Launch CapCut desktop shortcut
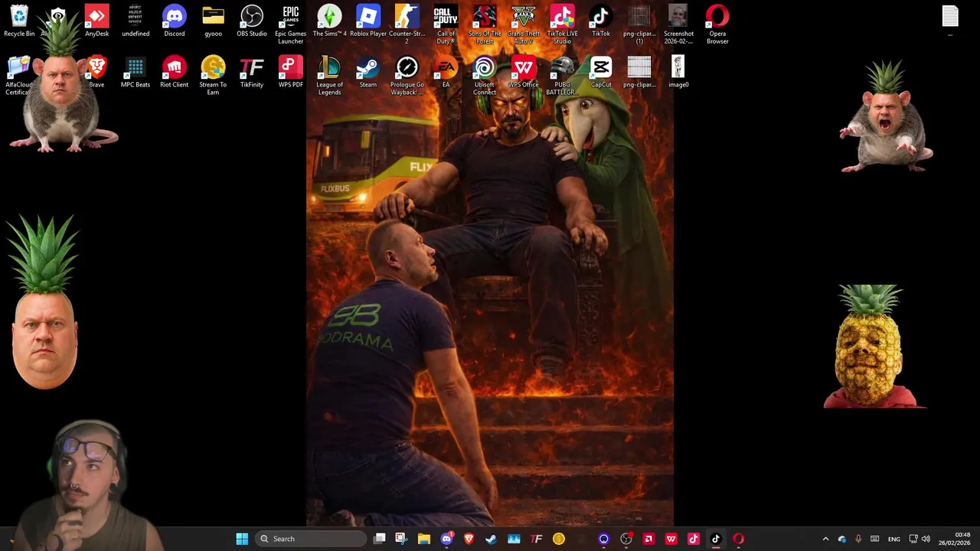Image resolution: width=980 pixels, height=551 pixels. click(x=601, y=72)
